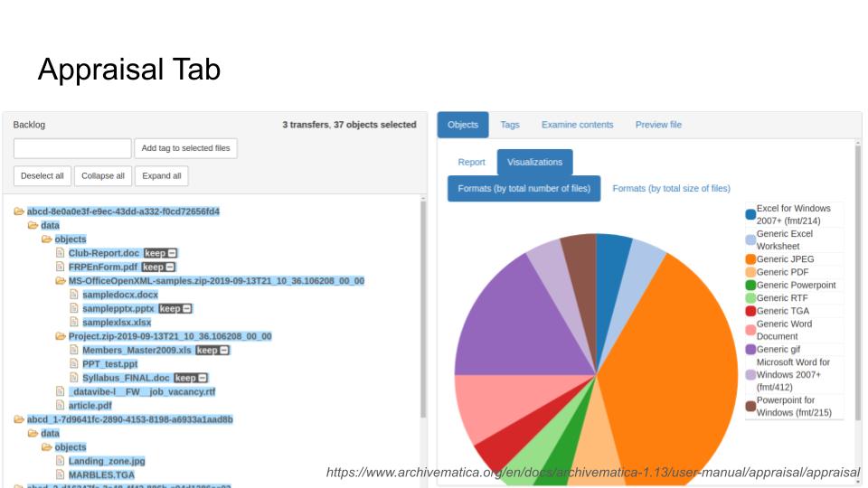
Task: Open the Objects tab
Action: tap(463, 125)
